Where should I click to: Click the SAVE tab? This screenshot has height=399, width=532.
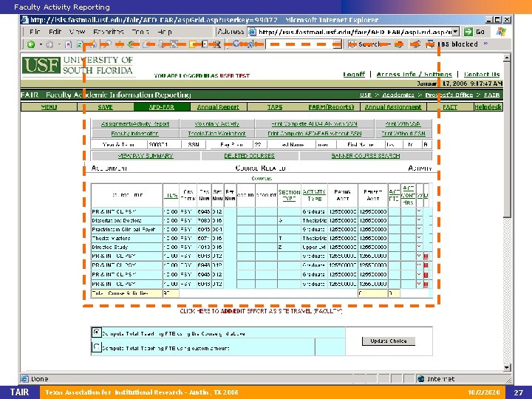[105, 107]
